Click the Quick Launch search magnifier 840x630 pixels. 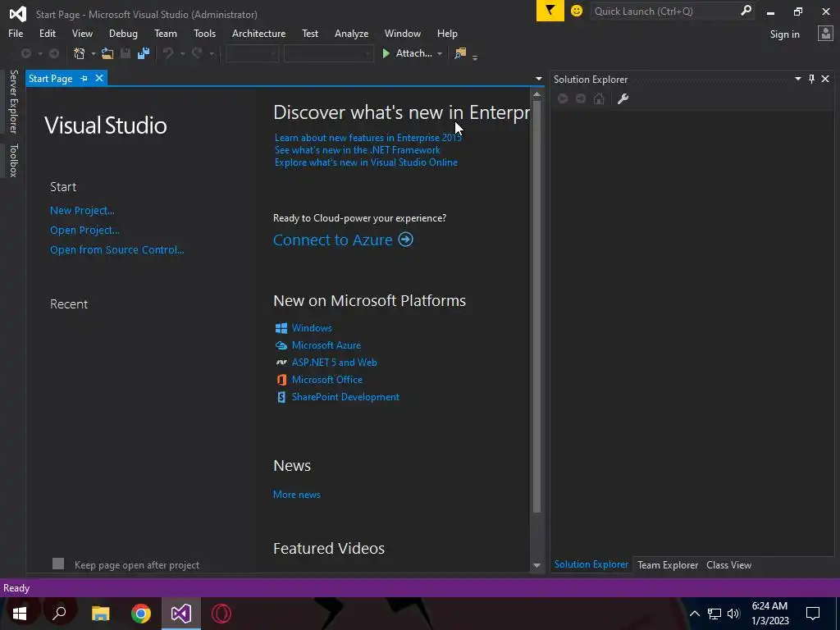746,11
